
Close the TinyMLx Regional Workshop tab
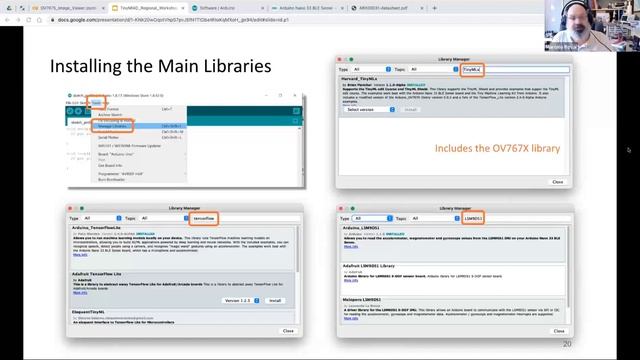pyautogui.click(x=183, y=8)
